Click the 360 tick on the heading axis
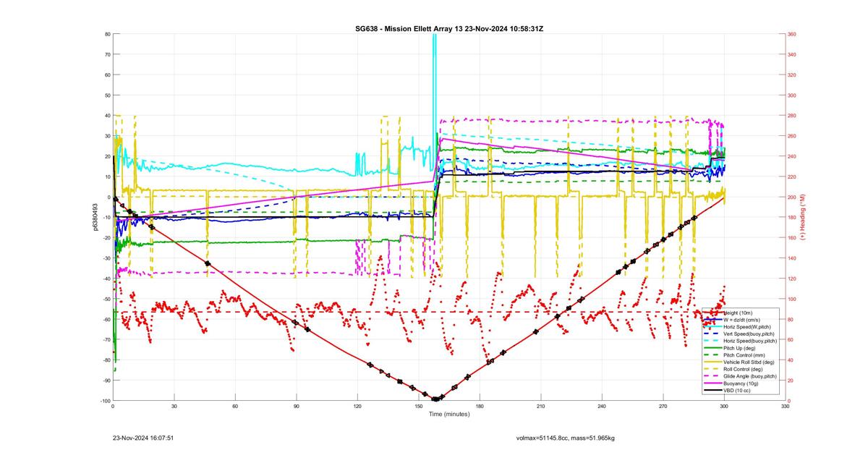This screenshot has width=868, height=450. click(x=792, y=34)
